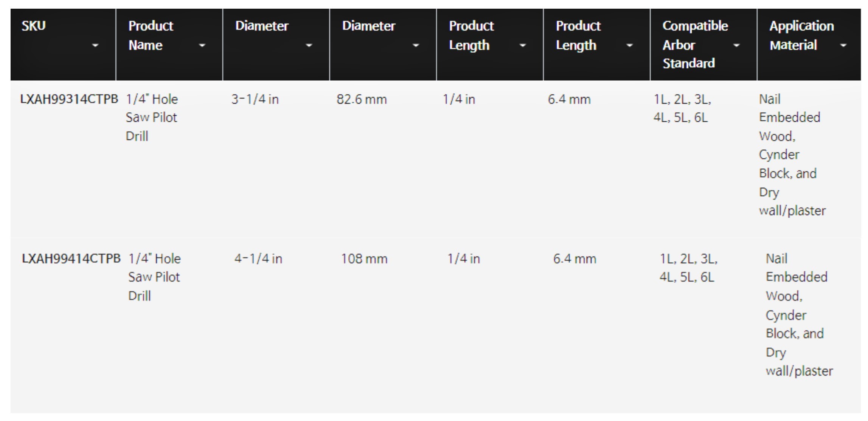Select the LXAH99314CTPB SKU cell
This screenshot has width=868, height=421.
69,99
